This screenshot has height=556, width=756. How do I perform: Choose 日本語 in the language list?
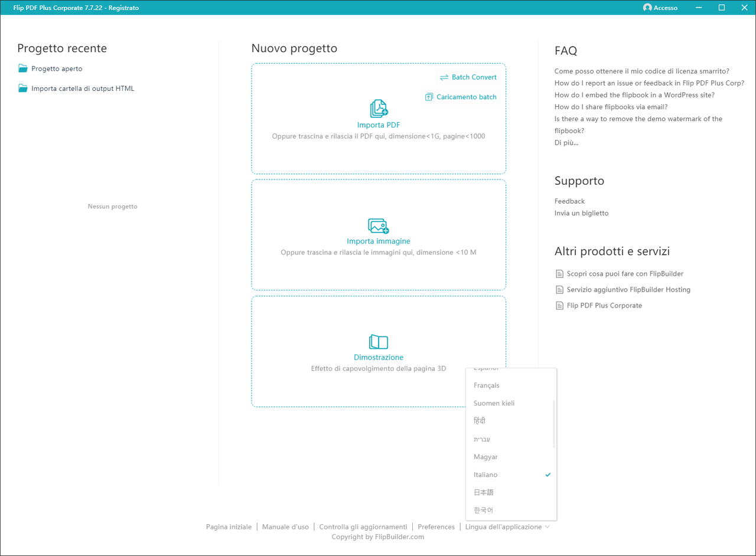tap(511, 492)
